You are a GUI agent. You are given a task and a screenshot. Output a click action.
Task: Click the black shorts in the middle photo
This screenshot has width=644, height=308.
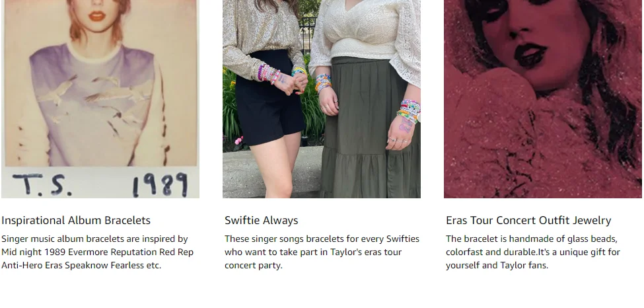pyautogui.click(x=269, y=98)
